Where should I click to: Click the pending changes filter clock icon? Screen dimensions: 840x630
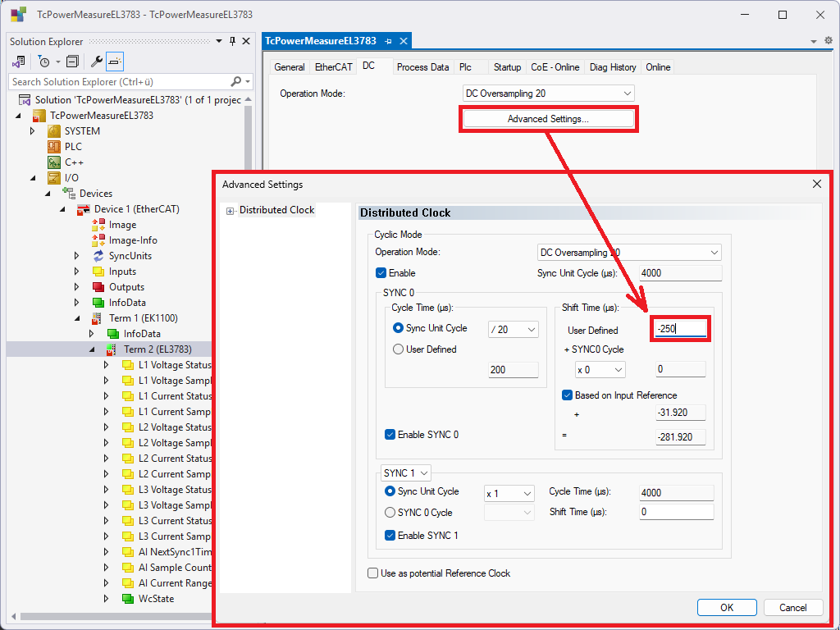[x=44, y=62]
